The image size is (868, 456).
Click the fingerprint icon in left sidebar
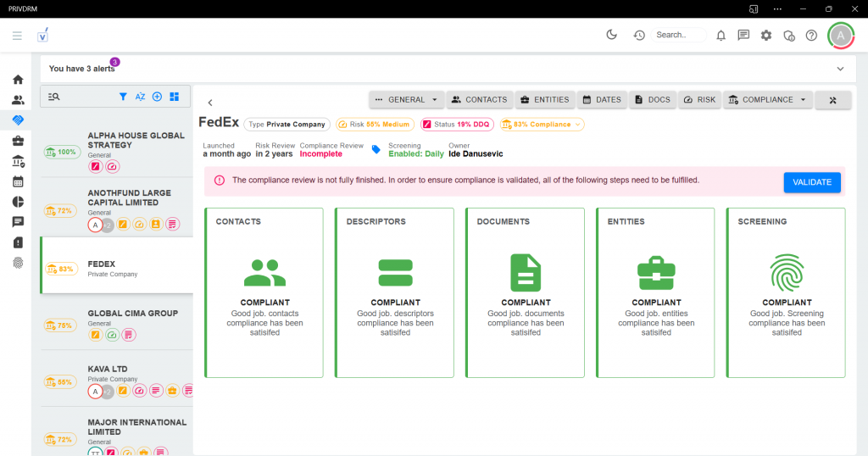(x=18, y=263)
